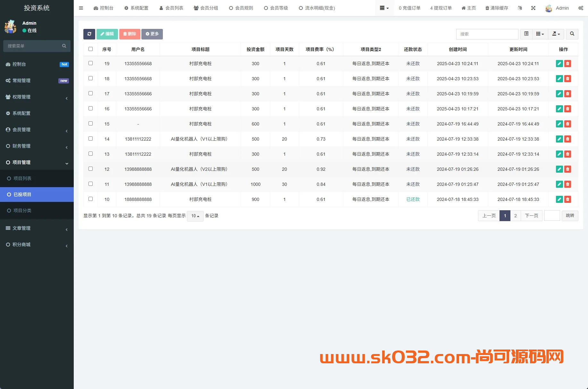Screen dimensions: 588x389
Task: Toggle card view with the detail icon
Action: [526, 34]
